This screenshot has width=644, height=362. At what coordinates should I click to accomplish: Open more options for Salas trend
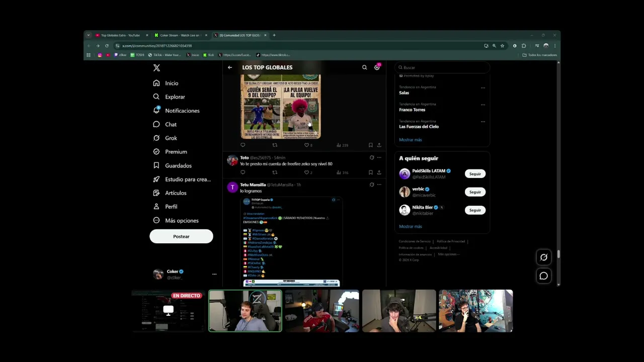[483, 88]
